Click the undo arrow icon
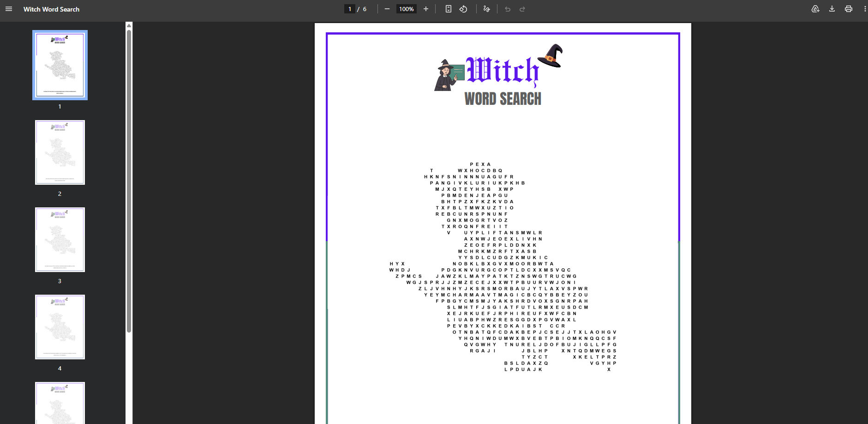868x424 pixels. (x=508, y=9)
